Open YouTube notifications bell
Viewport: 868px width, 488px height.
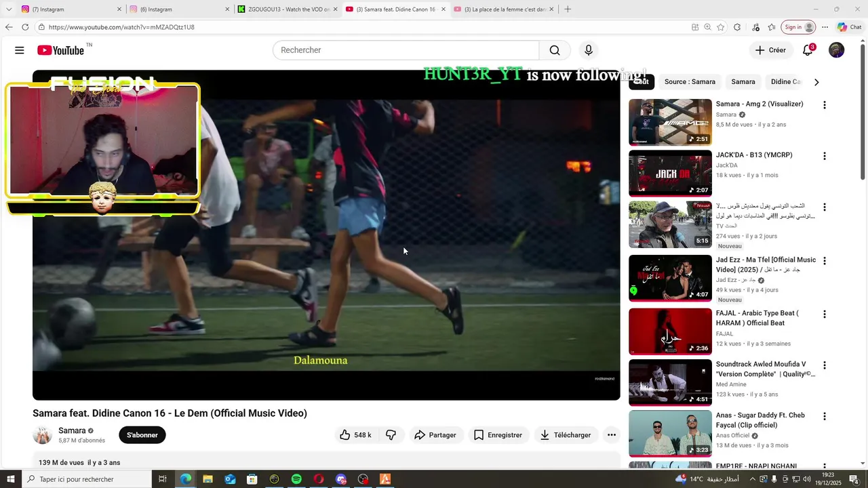pos(808,50)
